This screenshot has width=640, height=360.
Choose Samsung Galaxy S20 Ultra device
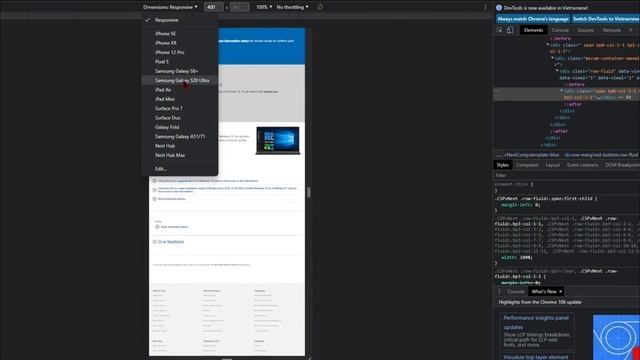pos(180,80)
